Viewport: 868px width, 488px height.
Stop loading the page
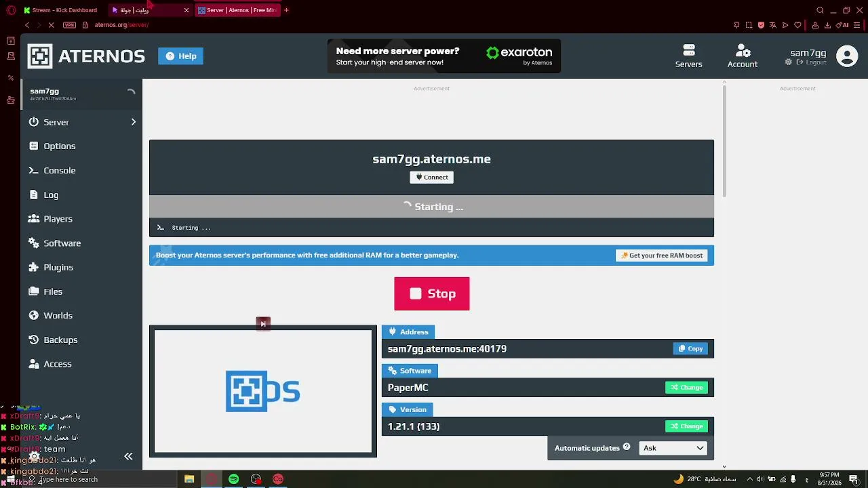pyautogui.click(x=51, y=25)
